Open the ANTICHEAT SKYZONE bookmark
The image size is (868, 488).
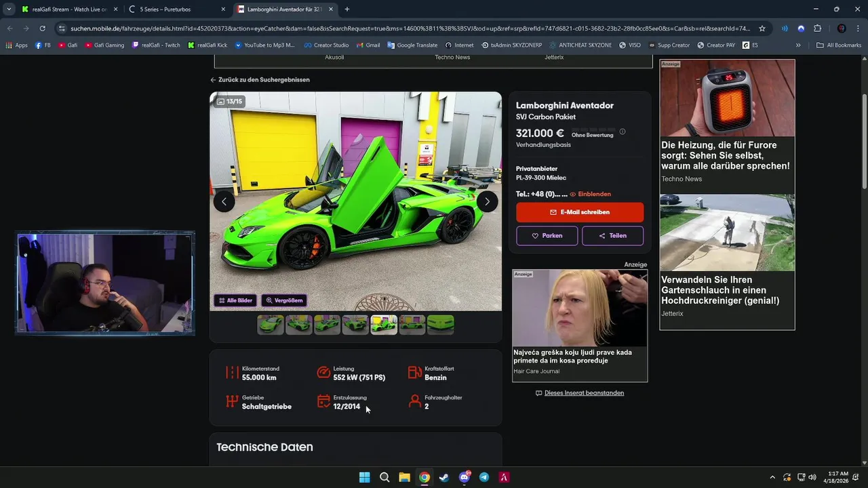(580, 45)
